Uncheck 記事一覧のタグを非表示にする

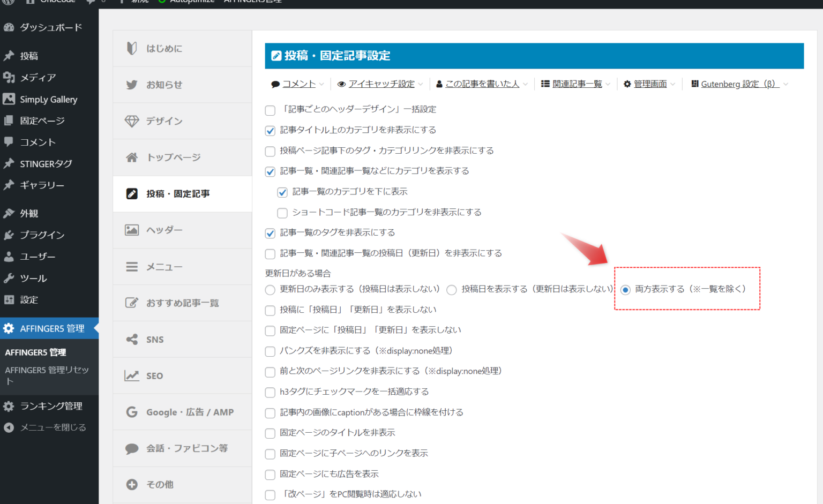point(270,233)
